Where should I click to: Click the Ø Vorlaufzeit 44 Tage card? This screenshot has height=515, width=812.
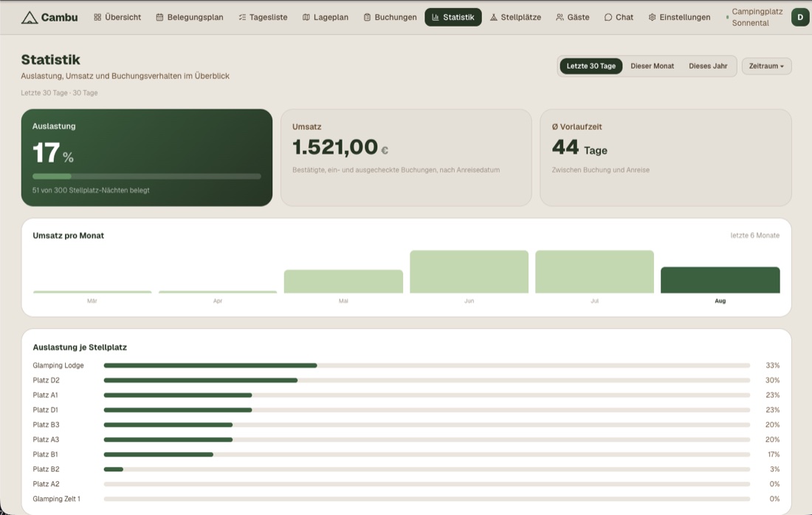click(x=665, y=157)
